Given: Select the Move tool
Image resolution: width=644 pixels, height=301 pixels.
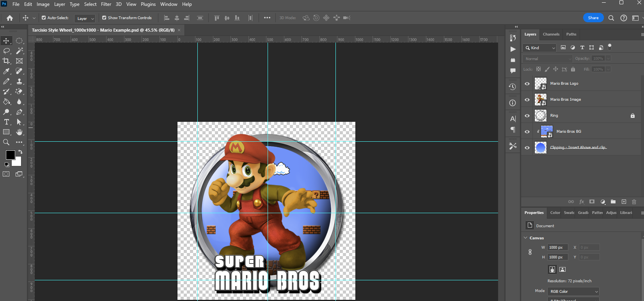Looking at the screenshot, I should click(6, 41).
